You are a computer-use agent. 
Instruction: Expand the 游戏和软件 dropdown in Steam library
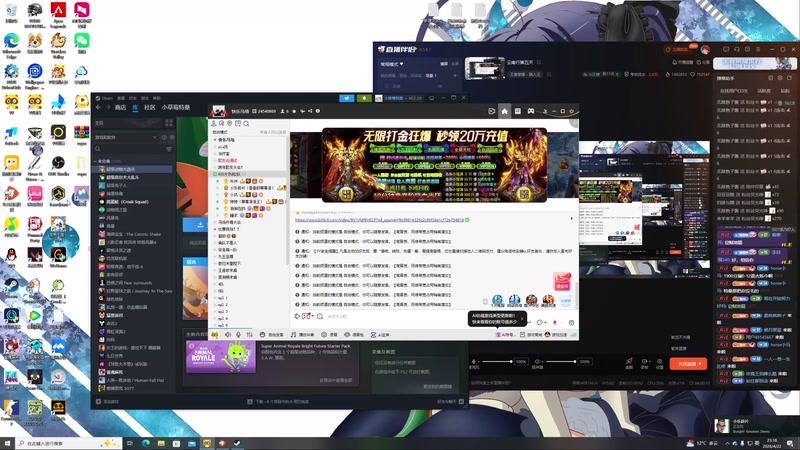(155, 137)
